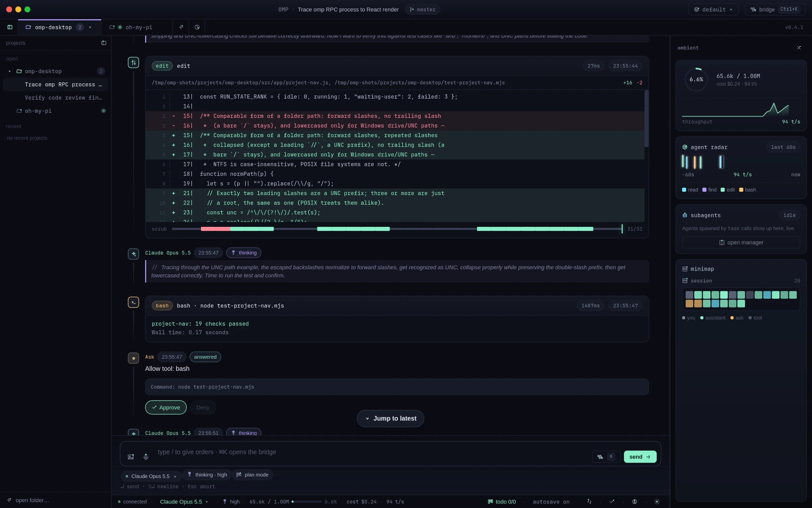Click the diff view vertical scrollbar
The height and width of the screenshot is (508, 812).
click(x=647, y=119)
